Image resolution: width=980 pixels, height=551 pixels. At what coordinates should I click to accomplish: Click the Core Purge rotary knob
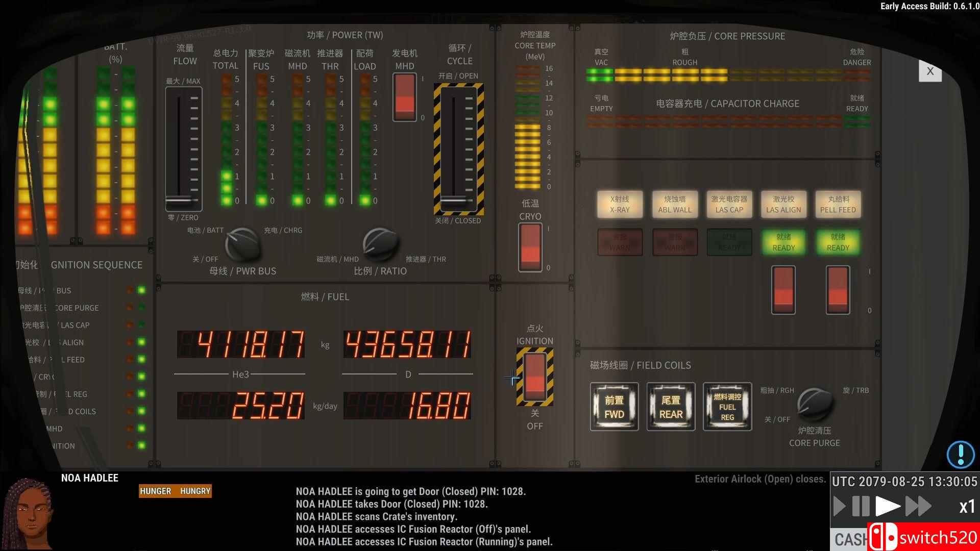(x=815, y=404)
